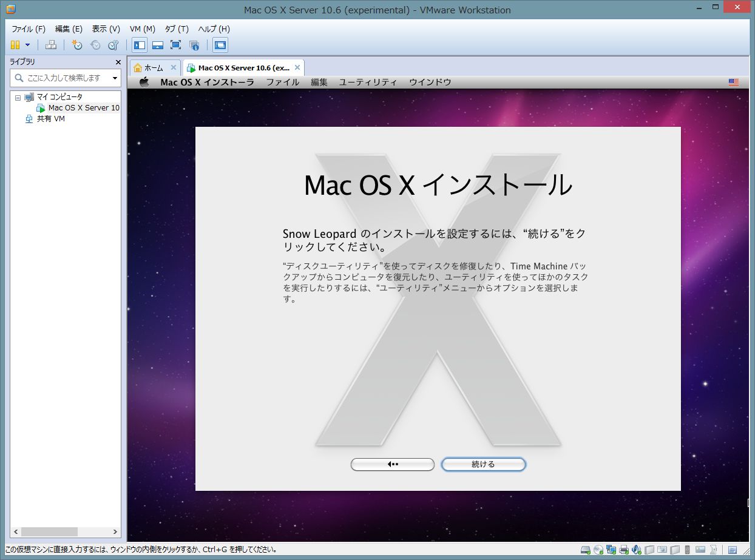Viewport: 755px width, 560px height.
Task: Open the ユーティリティ menu
Action: coord(368,83)
